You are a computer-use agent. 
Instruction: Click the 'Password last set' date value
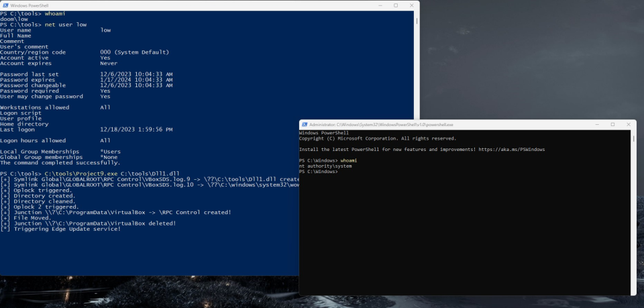[x=136, y=74]
